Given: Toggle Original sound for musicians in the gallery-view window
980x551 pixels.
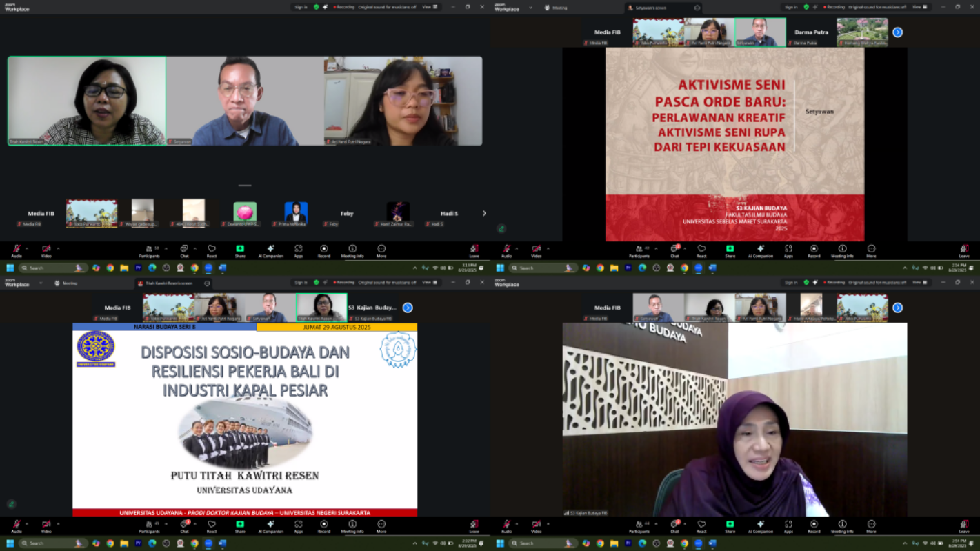Looking at the screenshot, I should pos(387,7).
